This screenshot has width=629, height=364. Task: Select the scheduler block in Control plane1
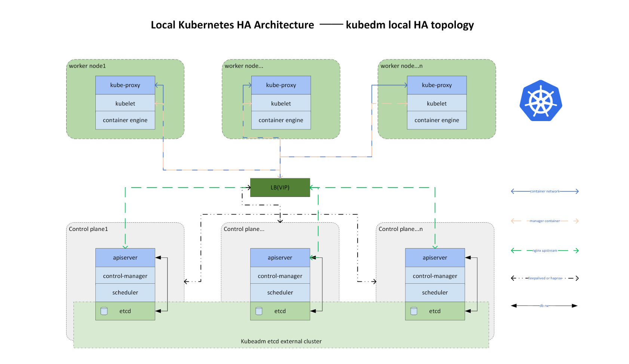(125, 293)
